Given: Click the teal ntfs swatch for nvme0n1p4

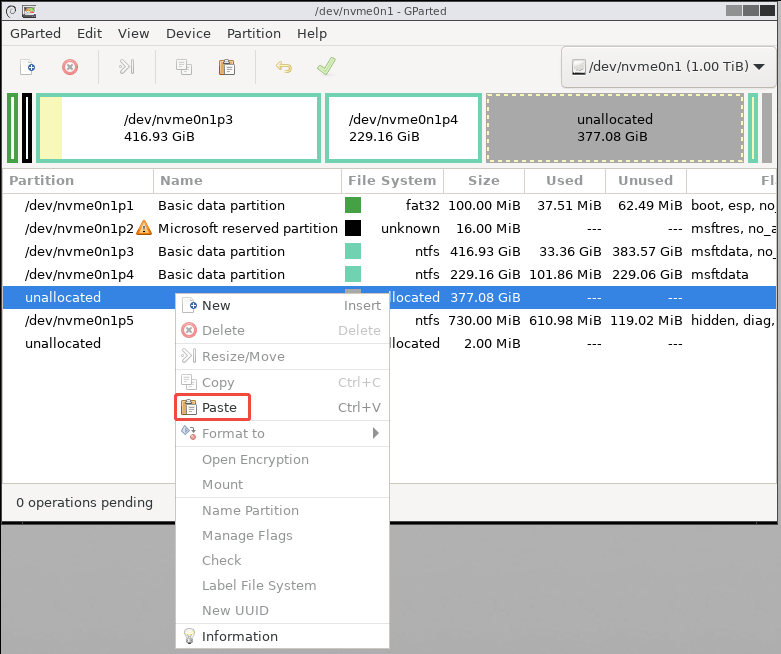Looking at the screenshot, I should click(353, 274).
